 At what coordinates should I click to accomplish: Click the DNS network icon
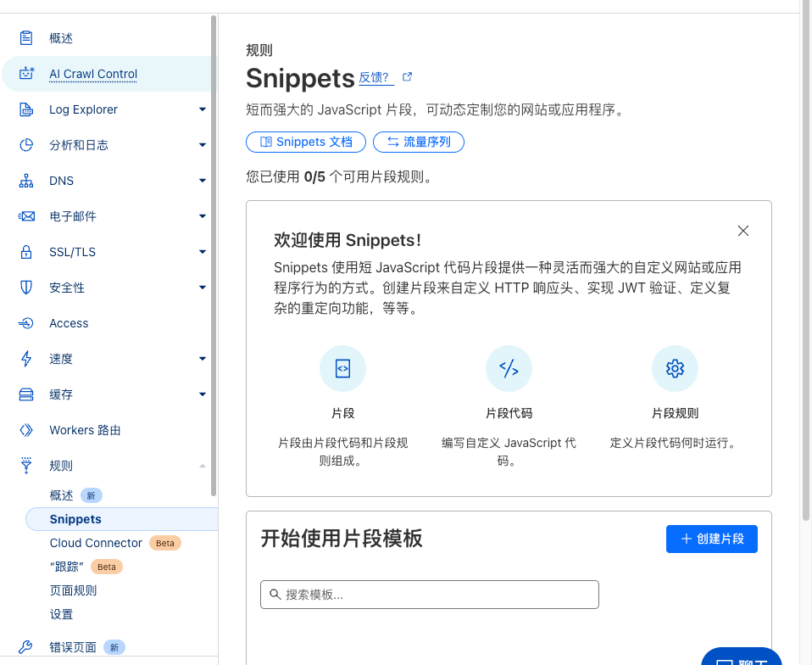[26, 181]
